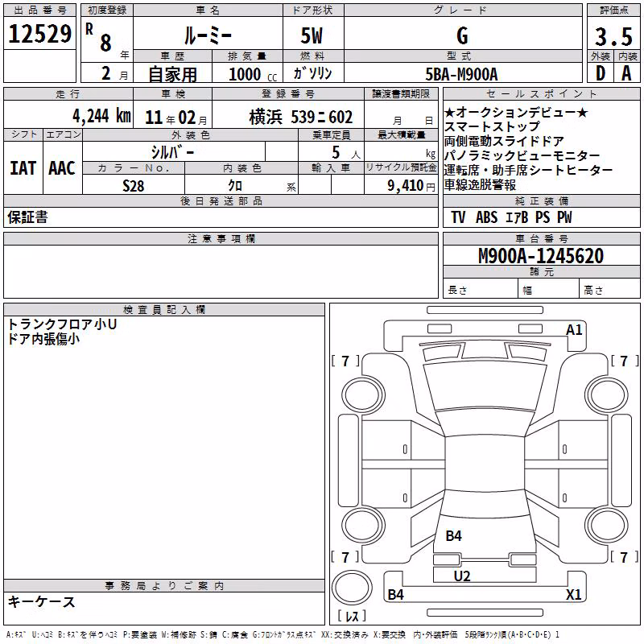Click the キーケース office notice
This screenshot has height=644, width=644.
[41, 602]
